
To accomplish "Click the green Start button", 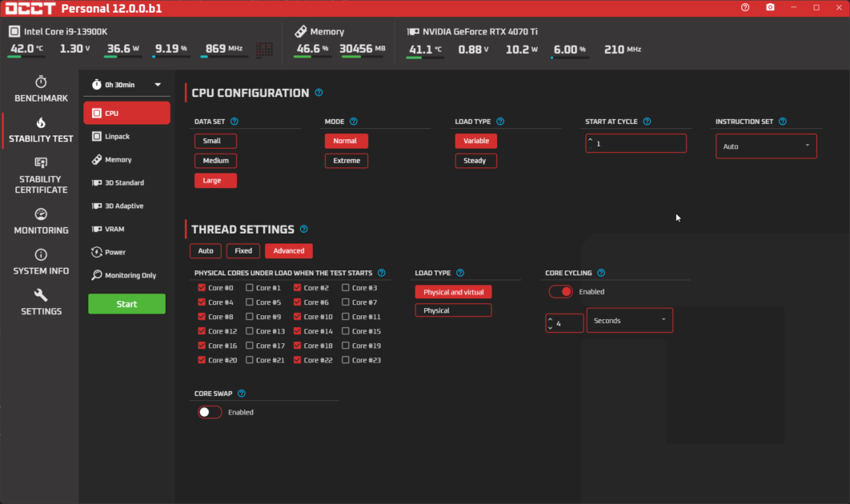I will 126,304.
